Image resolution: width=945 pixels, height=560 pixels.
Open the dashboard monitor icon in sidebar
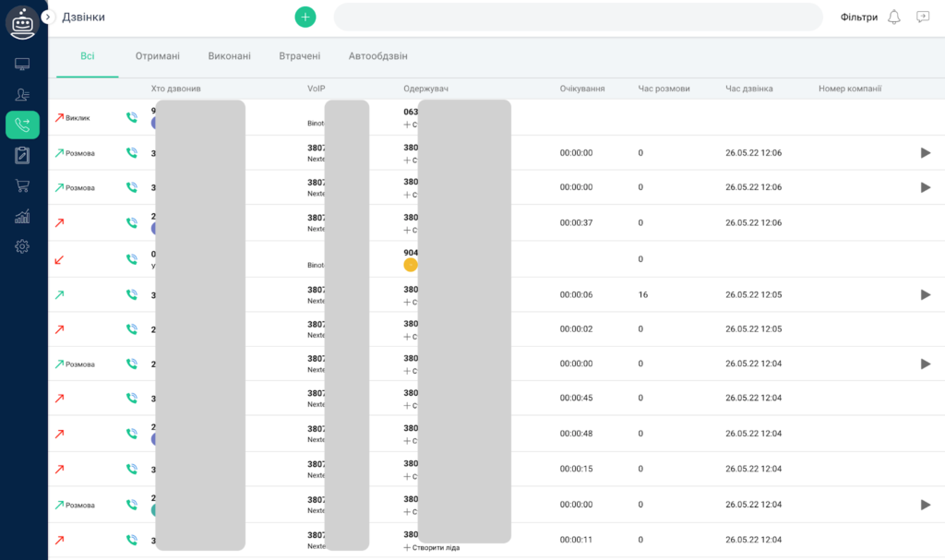point(22,65)
